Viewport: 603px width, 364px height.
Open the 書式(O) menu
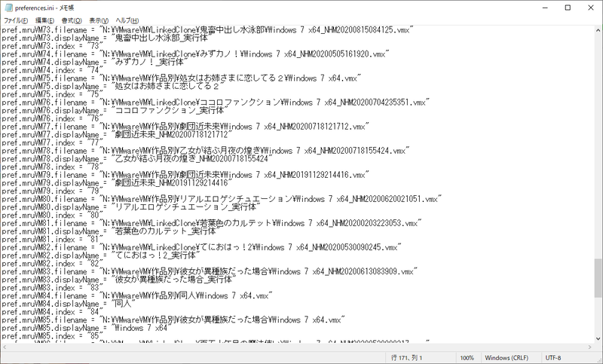[72, 20]
